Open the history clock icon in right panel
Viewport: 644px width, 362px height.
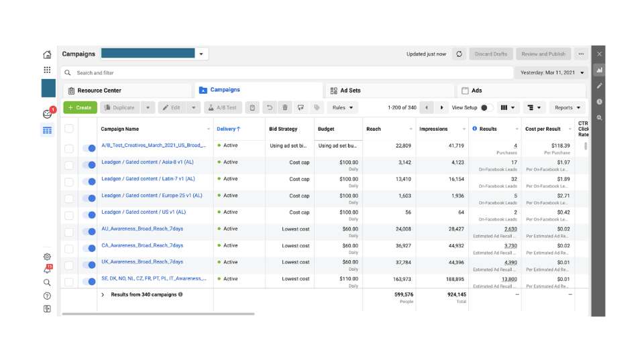coord(599,102)
